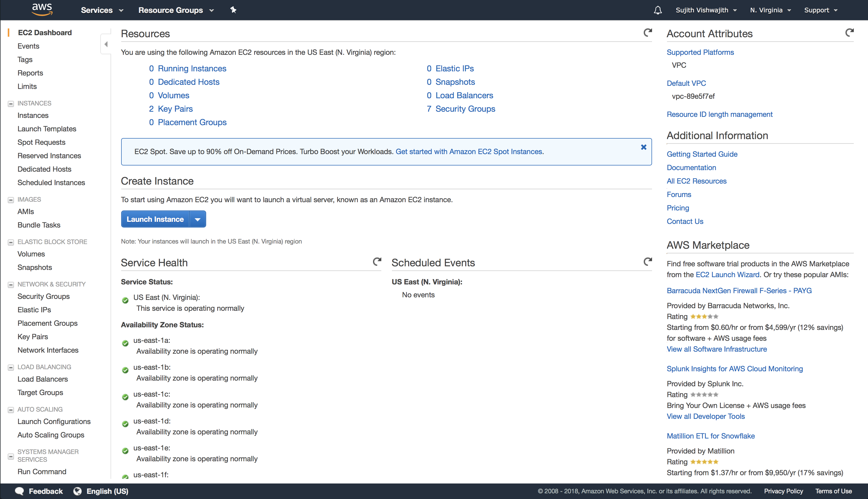Click the AWS logo home icon
868x499 pixels.
42,10
